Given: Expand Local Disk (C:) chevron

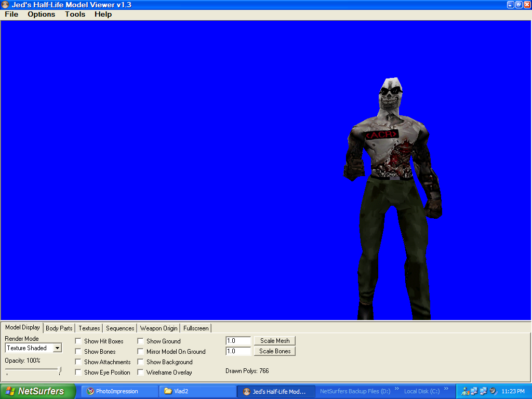Looking at the screenshot, I should [x=446, y=389].
